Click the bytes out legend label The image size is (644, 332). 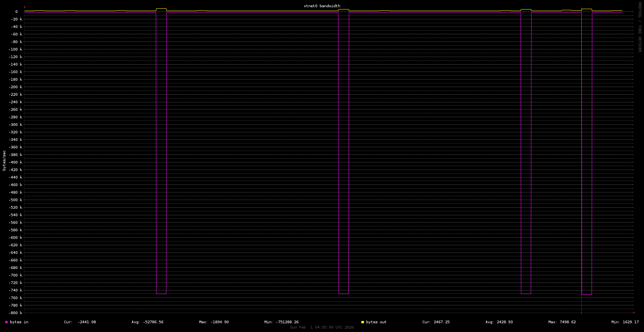tap(376, 322)
